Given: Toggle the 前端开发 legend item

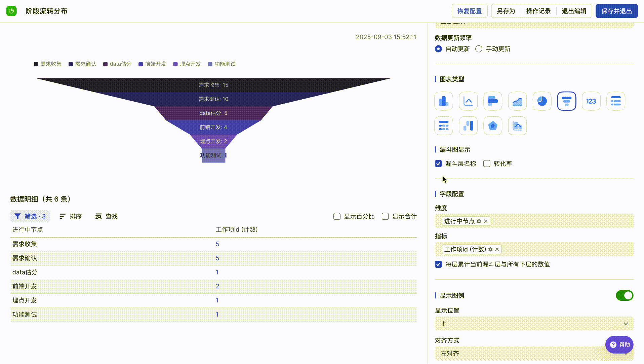Looking at the screenshot, I should click(152, 64).
